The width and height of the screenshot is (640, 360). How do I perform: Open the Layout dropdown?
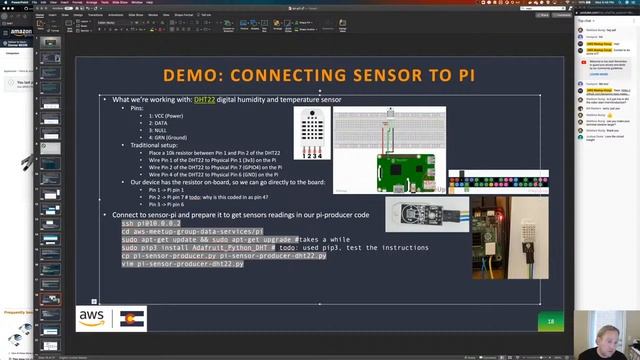pos(84,21)
